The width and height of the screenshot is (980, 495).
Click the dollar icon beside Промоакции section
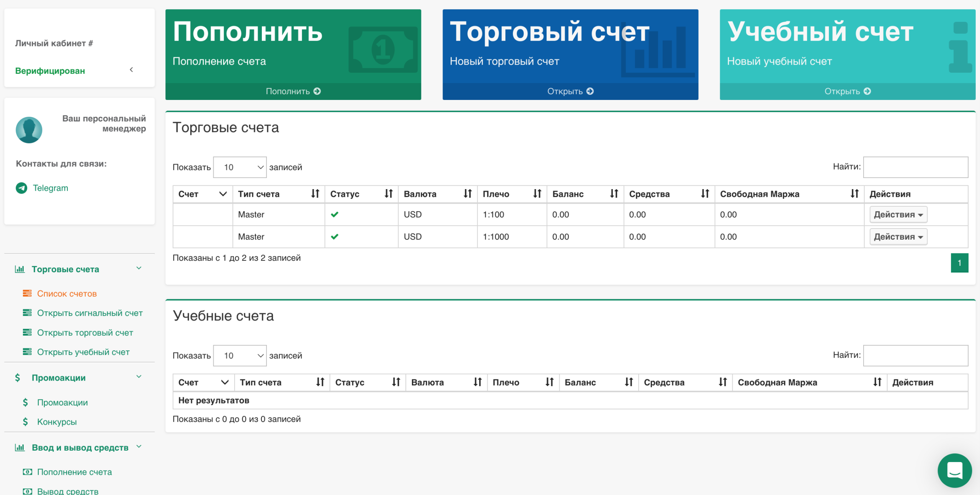17,378
